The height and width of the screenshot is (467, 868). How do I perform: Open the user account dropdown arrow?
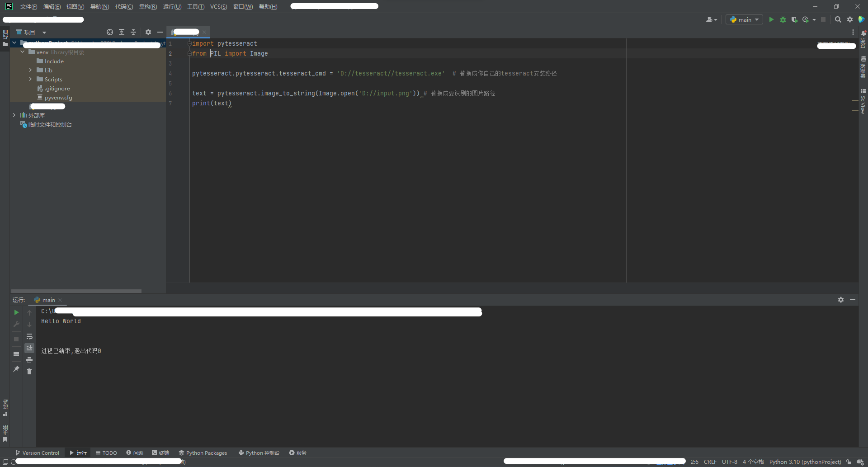[716, 20]
